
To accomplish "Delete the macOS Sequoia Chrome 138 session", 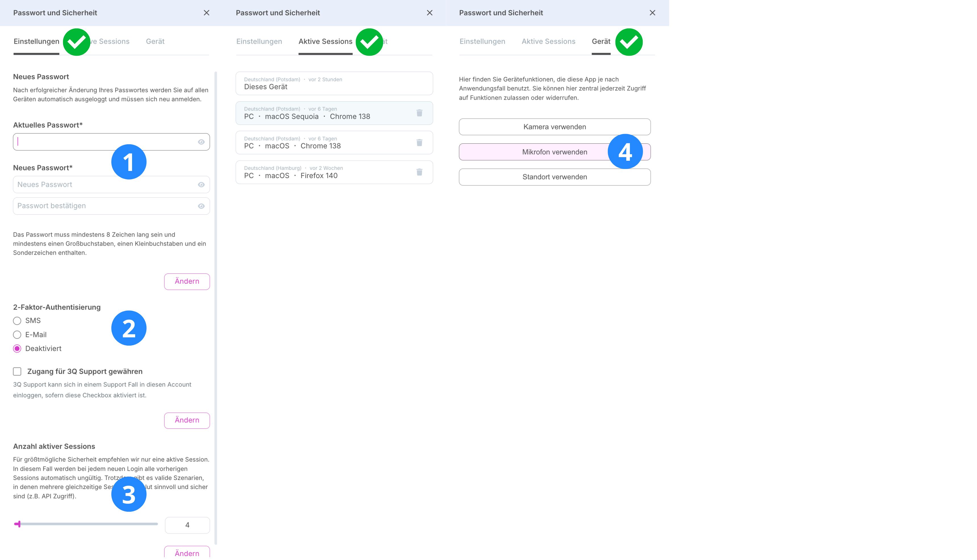I will coord(419,113).
